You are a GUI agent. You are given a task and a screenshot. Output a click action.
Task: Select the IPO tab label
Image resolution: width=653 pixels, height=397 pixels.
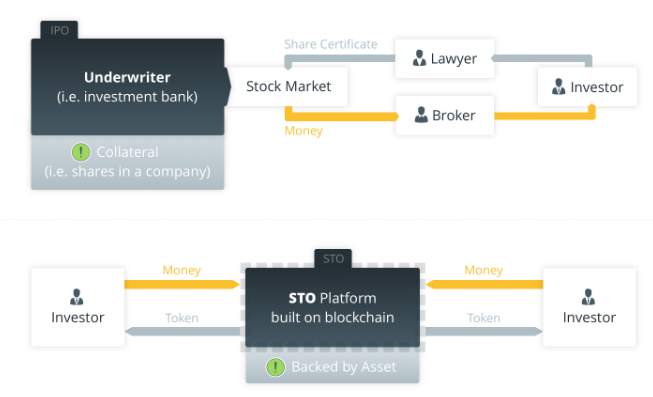(x=59, y=30)
